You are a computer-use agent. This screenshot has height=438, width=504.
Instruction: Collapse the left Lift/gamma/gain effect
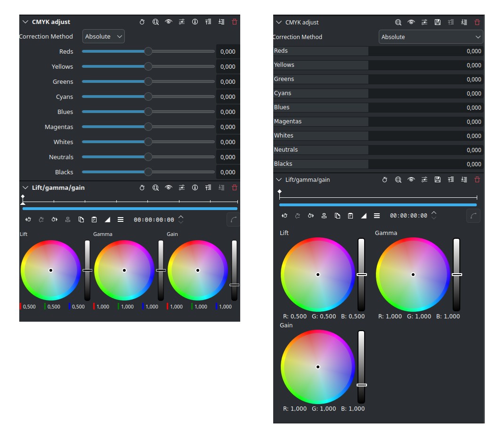(25, 187)
